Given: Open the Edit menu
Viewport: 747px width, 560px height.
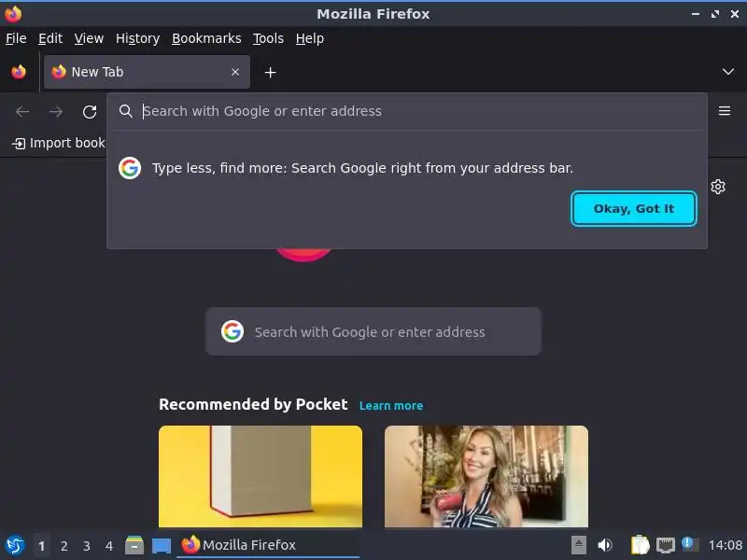Looking at the screenshot, I should pos(50,38).
